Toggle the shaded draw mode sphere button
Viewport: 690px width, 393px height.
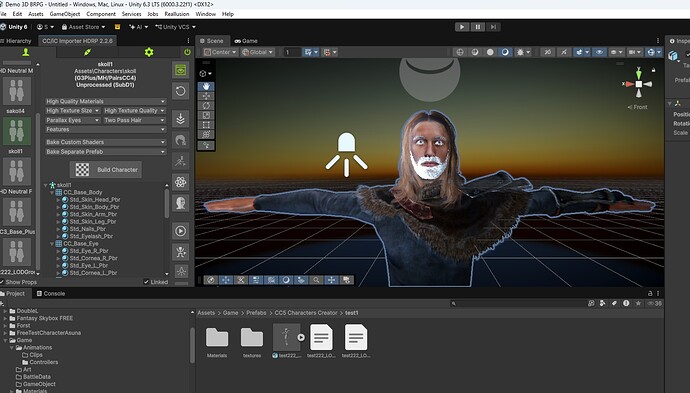(x=490, y=52)
